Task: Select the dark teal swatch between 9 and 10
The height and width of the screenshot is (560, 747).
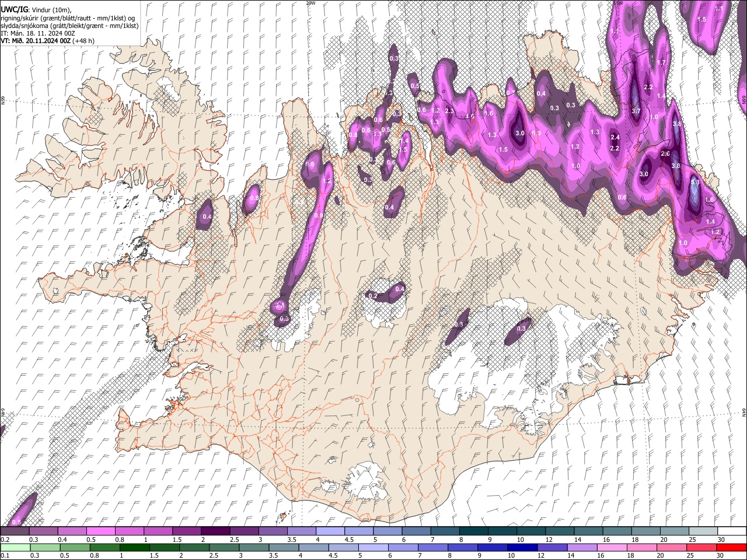Action: coord(502,531)
